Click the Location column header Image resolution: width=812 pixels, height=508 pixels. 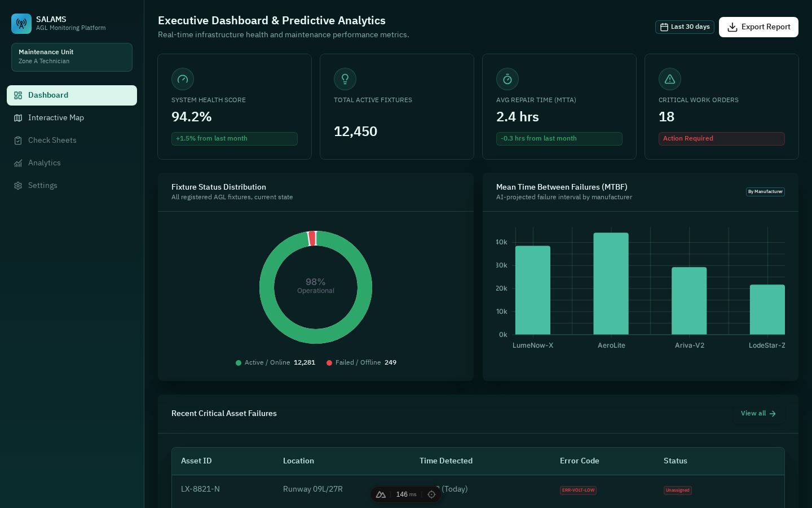coord(298,461)
